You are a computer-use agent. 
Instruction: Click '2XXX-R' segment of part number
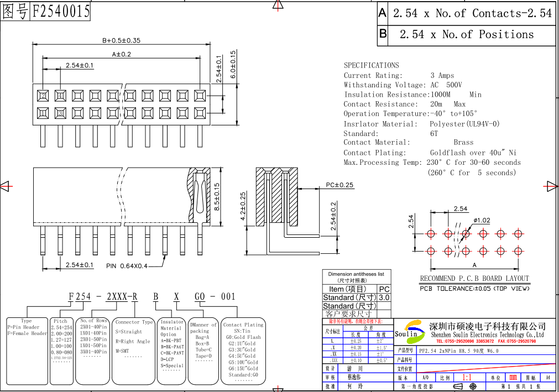(122, 296)
